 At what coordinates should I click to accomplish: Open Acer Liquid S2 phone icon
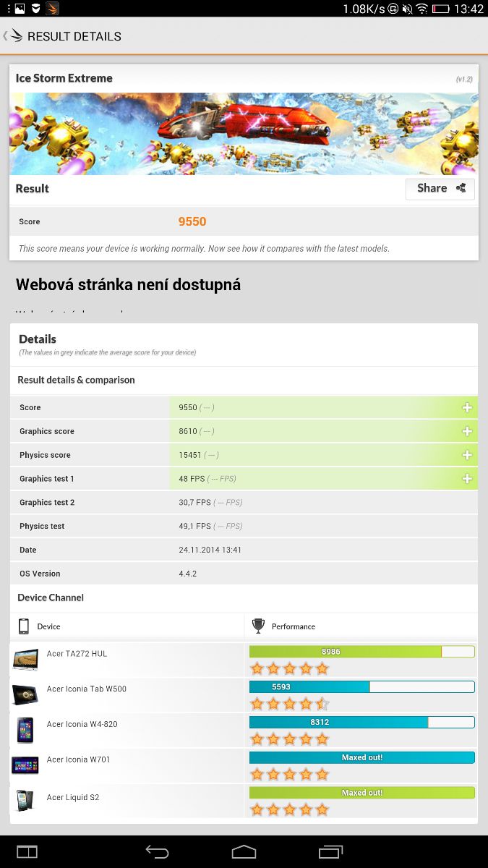25,801
